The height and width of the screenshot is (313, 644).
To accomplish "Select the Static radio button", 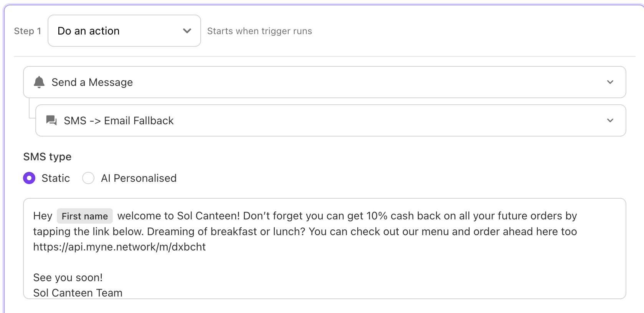I will click(29, 178).
